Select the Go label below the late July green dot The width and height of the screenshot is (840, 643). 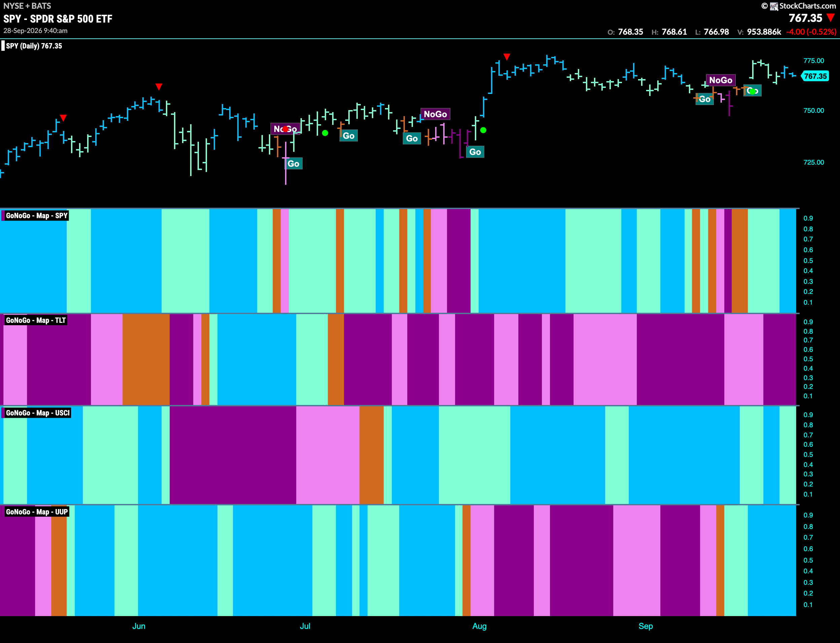[x=475, y=152]
